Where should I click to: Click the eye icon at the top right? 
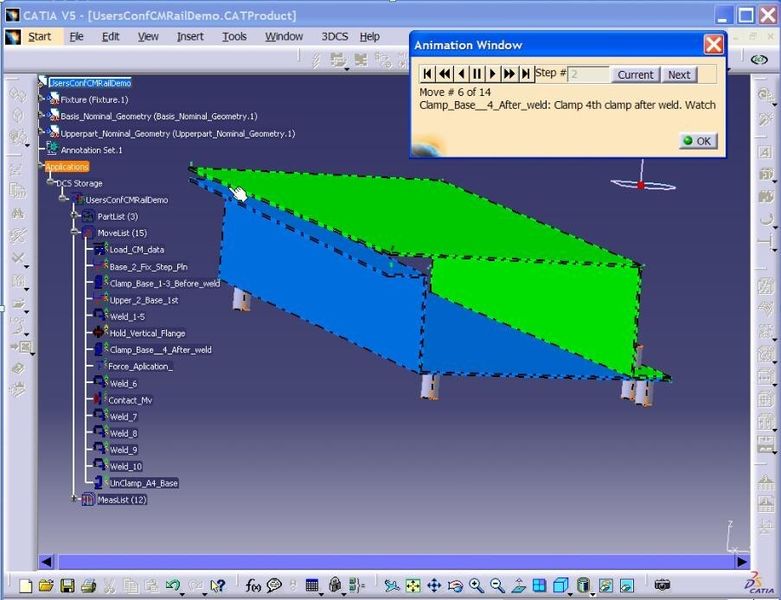coord(759,60)
